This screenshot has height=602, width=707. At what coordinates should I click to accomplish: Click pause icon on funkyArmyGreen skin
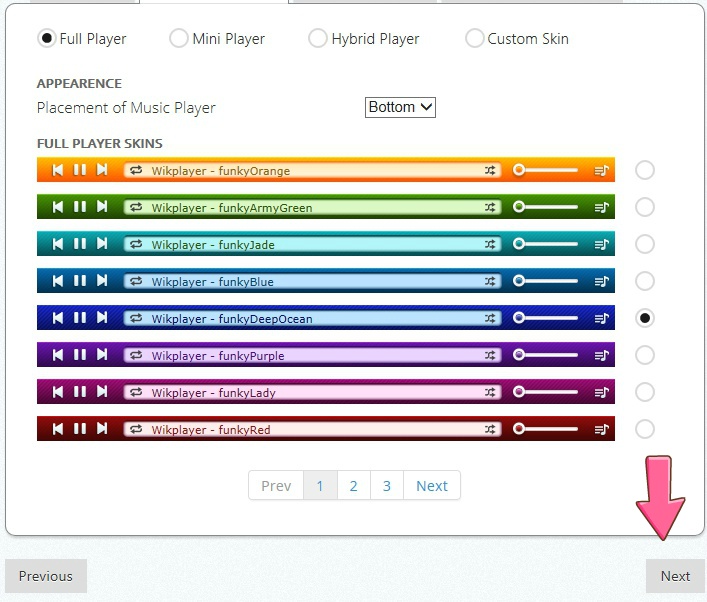click(80, 207)
